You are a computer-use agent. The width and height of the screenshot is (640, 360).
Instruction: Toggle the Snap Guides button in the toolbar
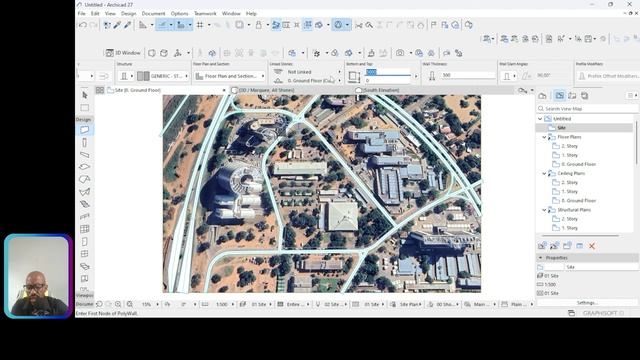181,25
